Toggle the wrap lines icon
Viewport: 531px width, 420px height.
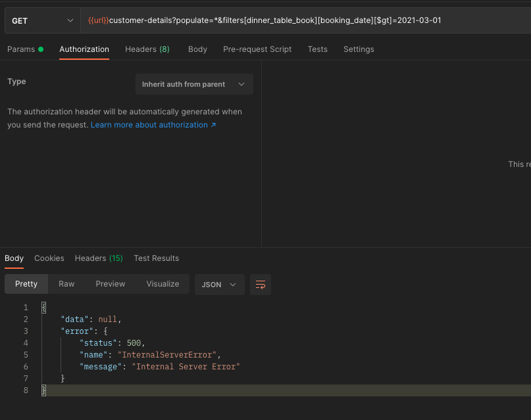pos(261,285)
